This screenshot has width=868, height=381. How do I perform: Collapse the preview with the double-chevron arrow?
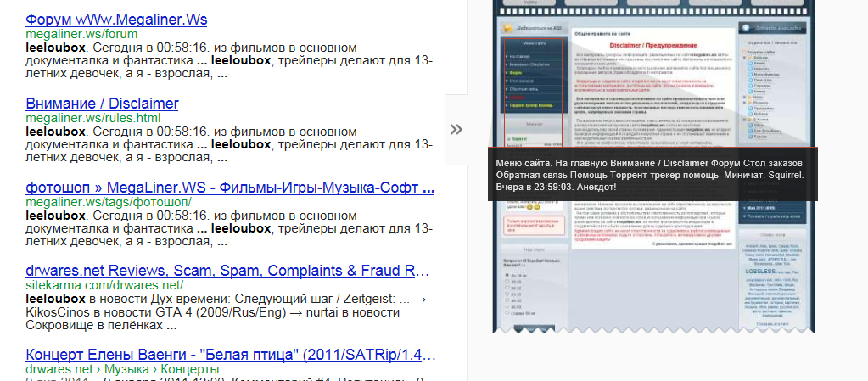tap(456, 130)
